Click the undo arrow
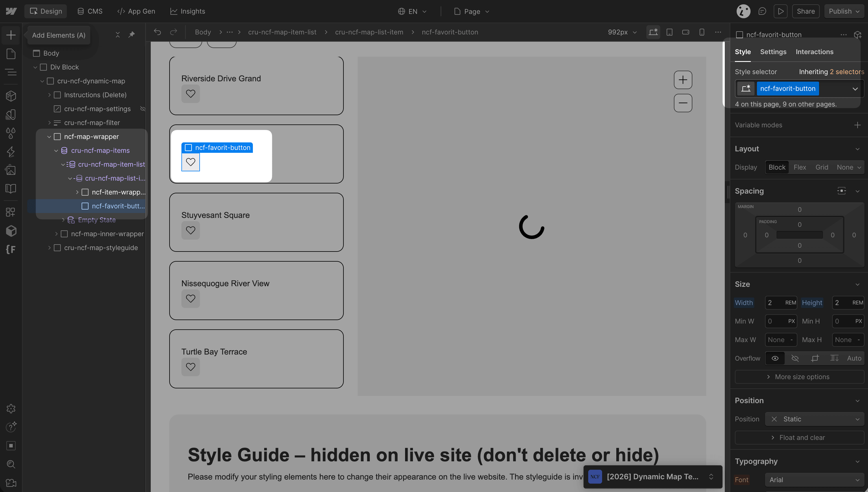This screenshot has height=492, width=868. click(x=157, y=32)
